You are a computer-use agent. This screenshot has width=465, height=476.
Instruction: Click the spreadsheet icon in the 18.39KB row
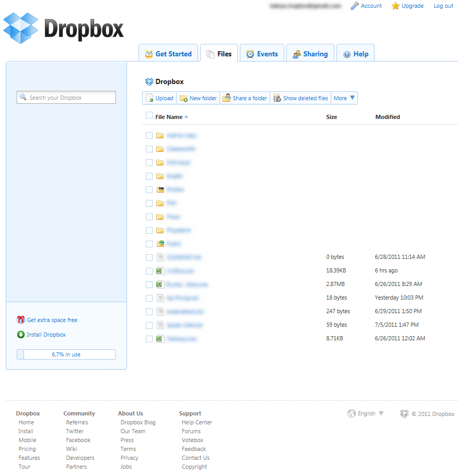[x=160, y=271]
